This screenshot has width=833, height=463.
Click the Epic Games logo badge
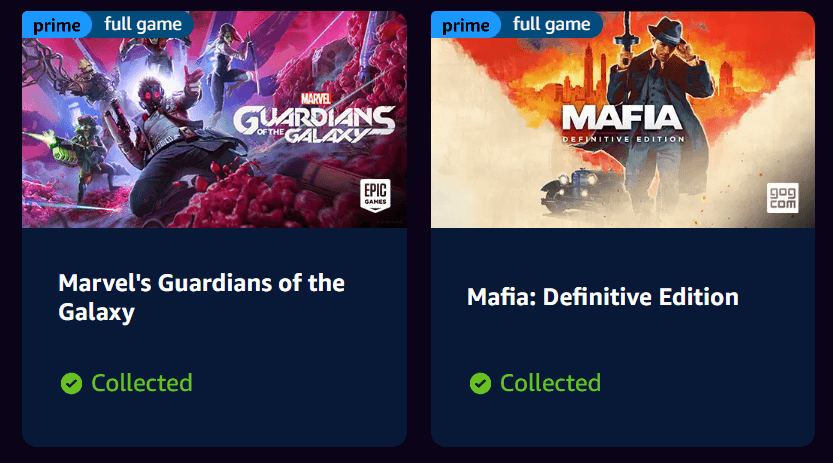coord(375,195)
